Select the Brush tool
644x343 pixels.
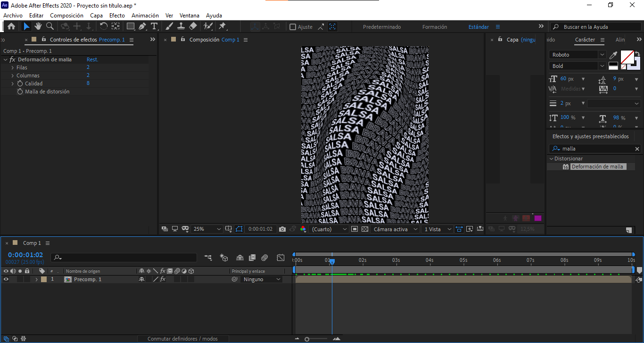[x=169, y=26]
